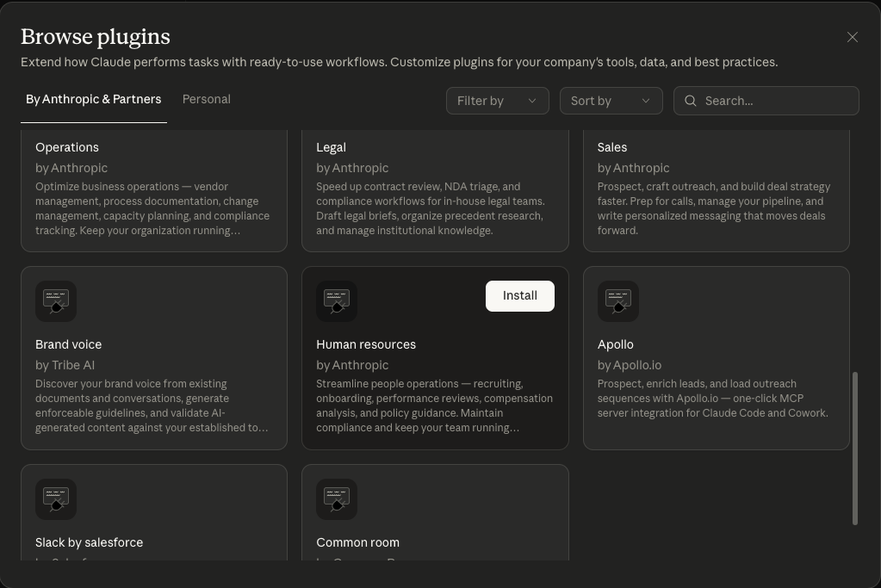Click the search magnifier icon
This screenshot has height=588, width=881.
(691, 101)
